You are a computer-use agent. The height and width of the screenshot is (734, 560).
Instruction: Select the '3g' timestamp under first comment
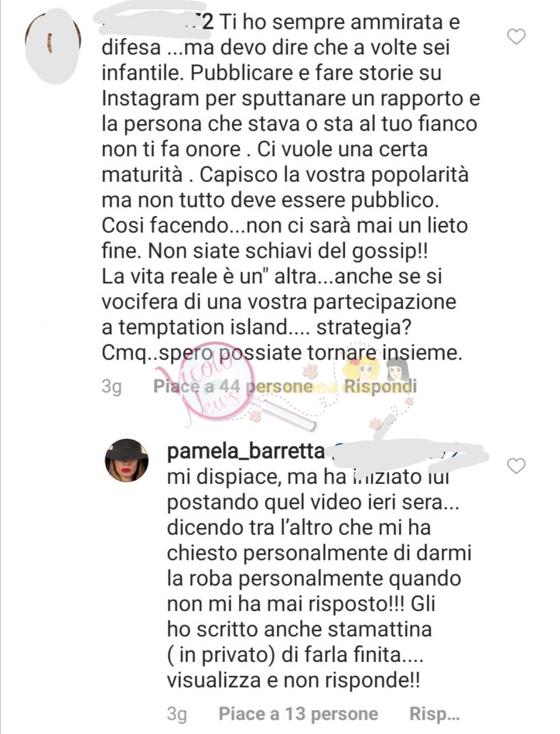tap(111, 387)
